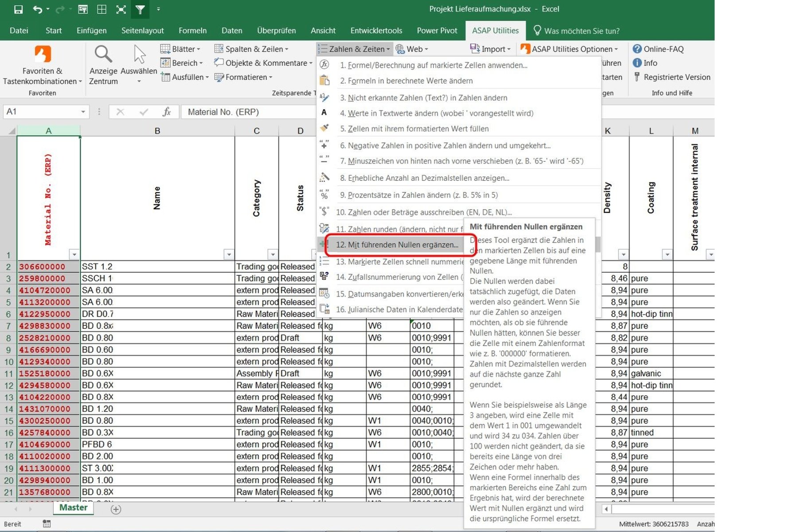Screen dimensions: 798x532
Task: Open the Datei tab
Action: pyautogui.click(x=19, y=31)
